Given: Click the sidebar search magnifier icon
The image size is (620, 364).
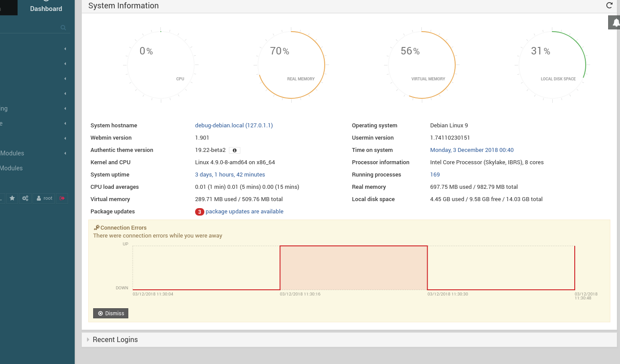Looking at the screenshot, I should click(63, 28).
